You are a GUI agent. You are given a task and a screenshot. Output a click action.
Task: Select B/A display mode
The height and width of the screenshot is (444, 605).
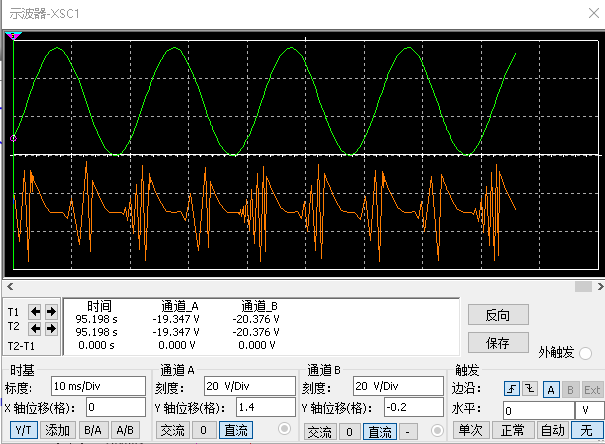coord(93,430)
